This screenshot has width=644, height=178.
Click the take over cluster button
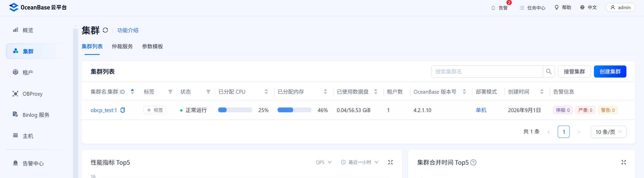[574, 72]
